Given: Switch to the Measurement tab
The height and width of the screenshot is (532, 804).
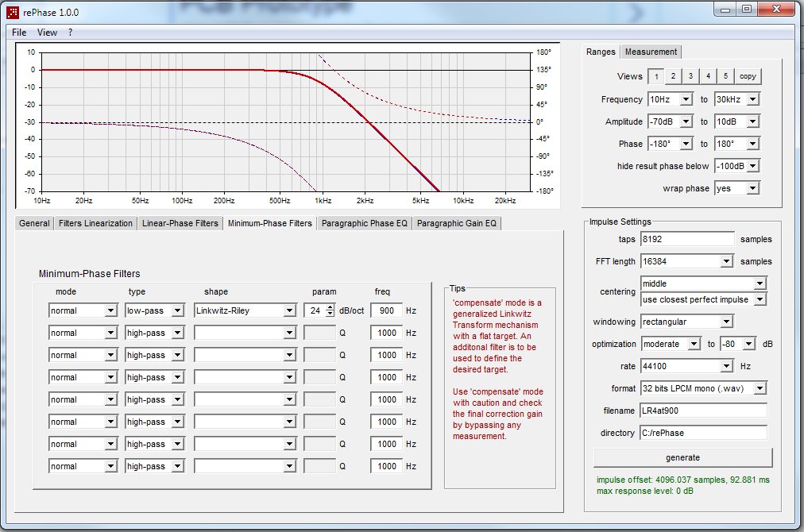Looking at the screenshot, I should coord(651,52).
